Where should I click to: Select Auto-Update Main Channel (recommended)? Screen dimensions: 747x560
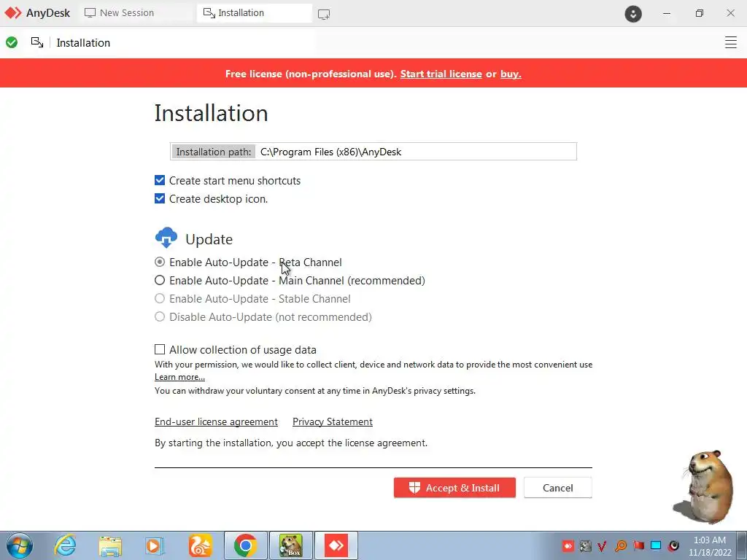coord(160,280)
